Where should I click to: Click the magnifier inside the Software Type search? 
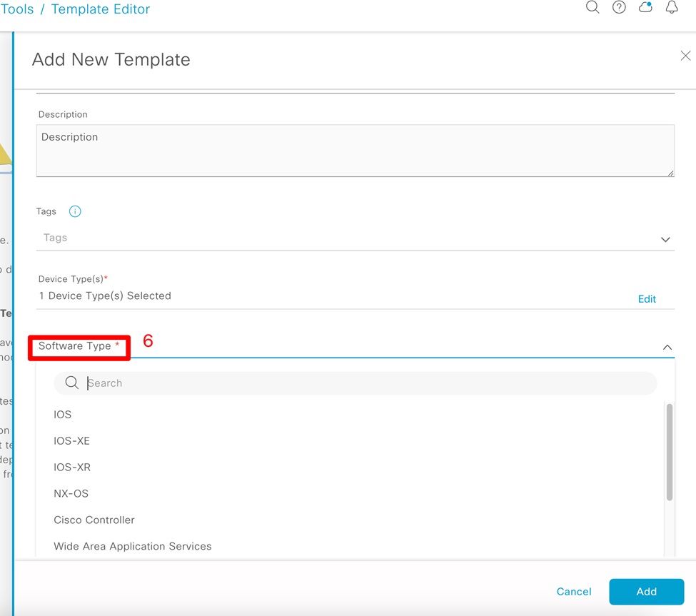pyautogui.click(x=71, y=383)
